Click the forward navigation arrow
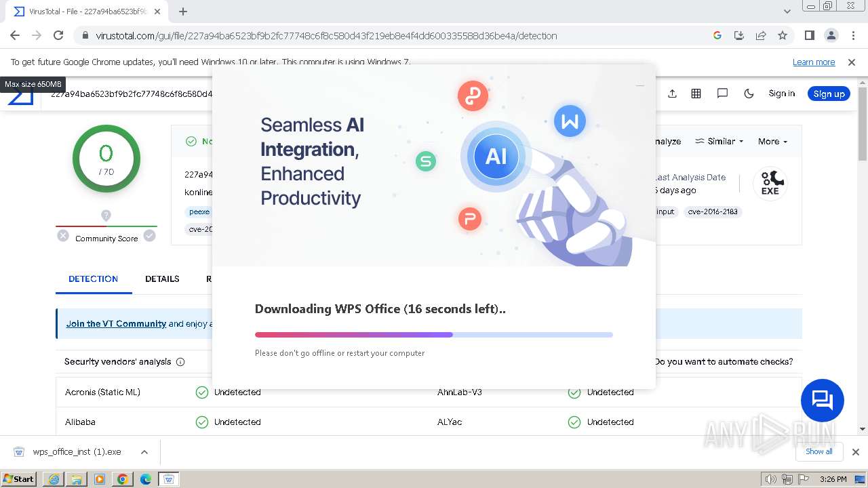 pos(37,35)
